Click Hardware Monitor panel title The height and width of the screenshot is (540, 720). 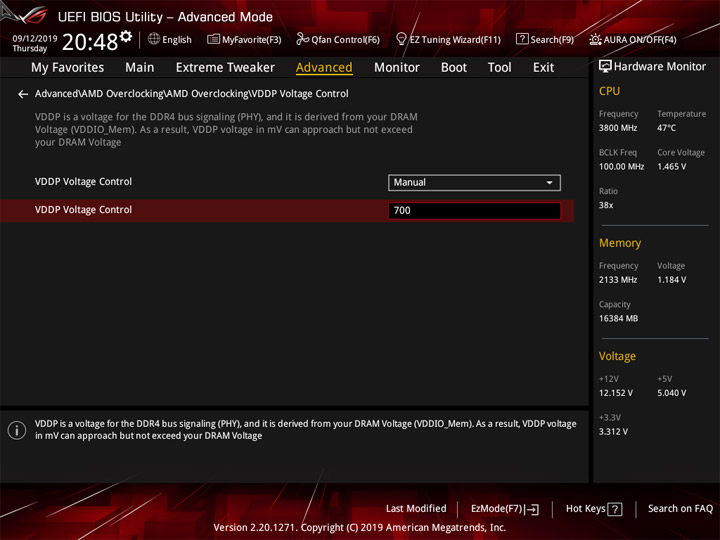click(659, 67)
